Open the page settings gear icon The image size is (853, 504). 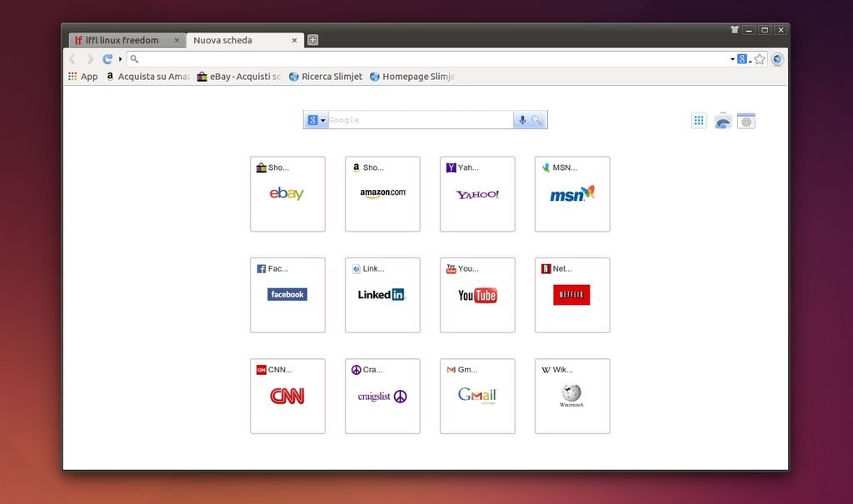(x=746, y=121)
